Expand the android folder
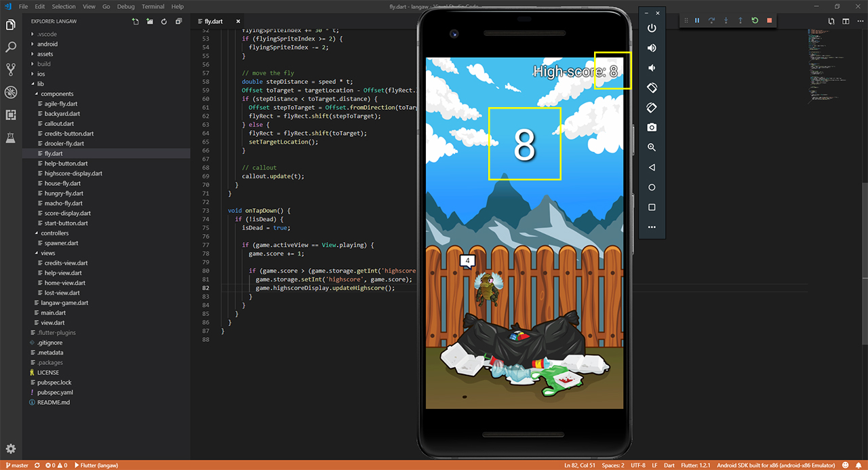This screenshot has height=470, width=868. [x=47, y=44]
